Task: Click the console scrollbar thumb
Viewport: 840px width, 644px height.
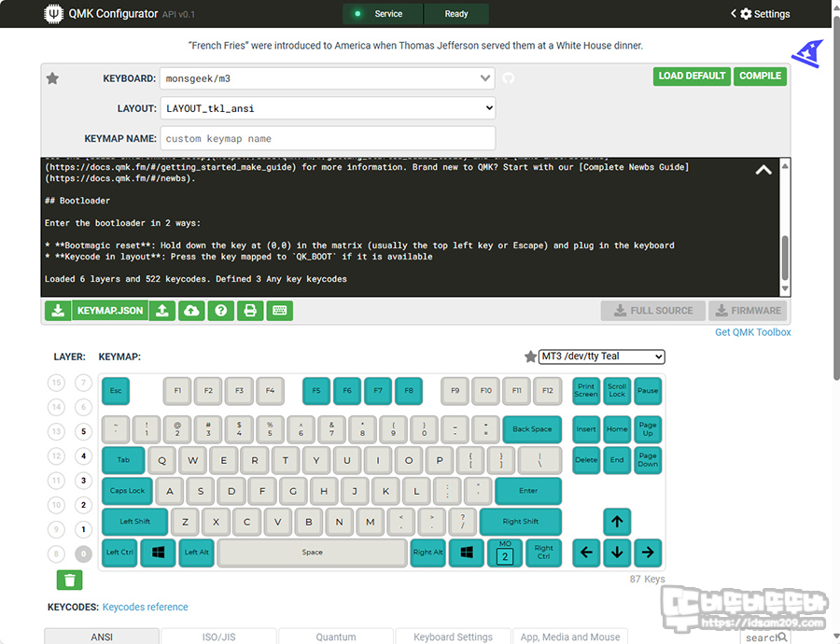Action: pyautogui.click(x=785, y=258)
